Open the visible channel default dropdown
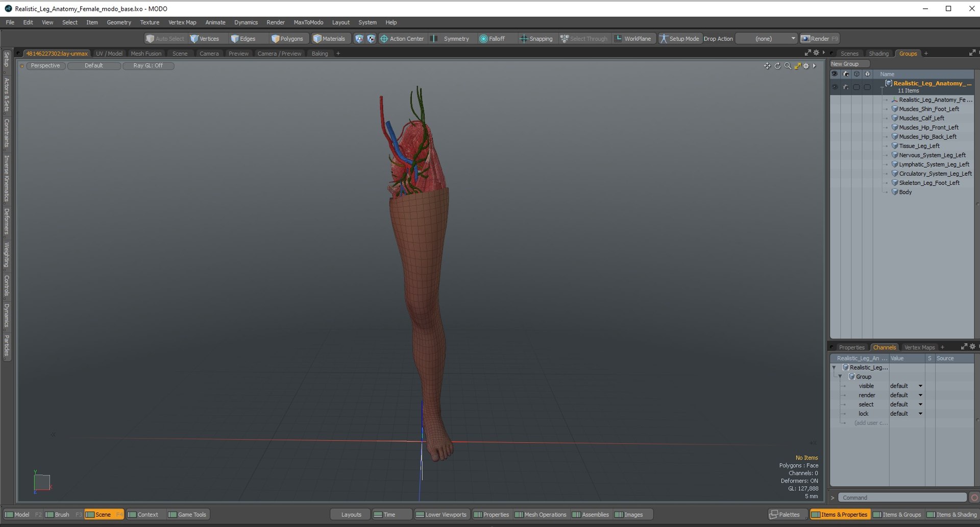Screen dimensions: 980x527 point(906,386)
